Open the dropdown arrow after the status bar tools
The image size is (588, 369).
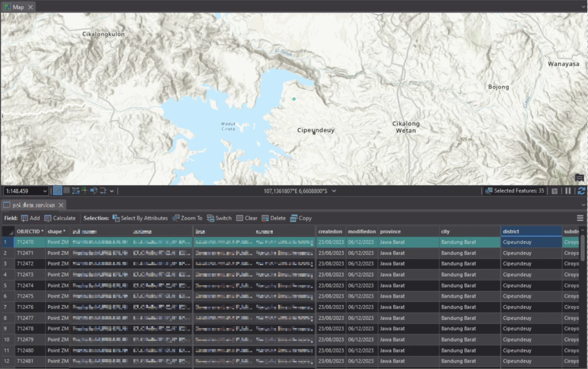(x=111, y=191)
